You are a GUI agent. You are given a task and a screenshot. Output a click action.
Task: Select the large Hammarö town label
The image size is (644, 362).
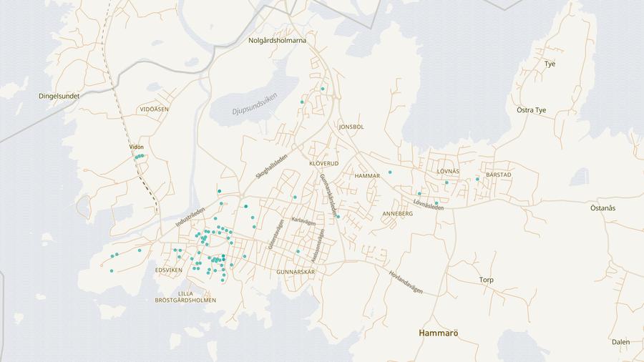pyautogui.click(x=438, y=333)
